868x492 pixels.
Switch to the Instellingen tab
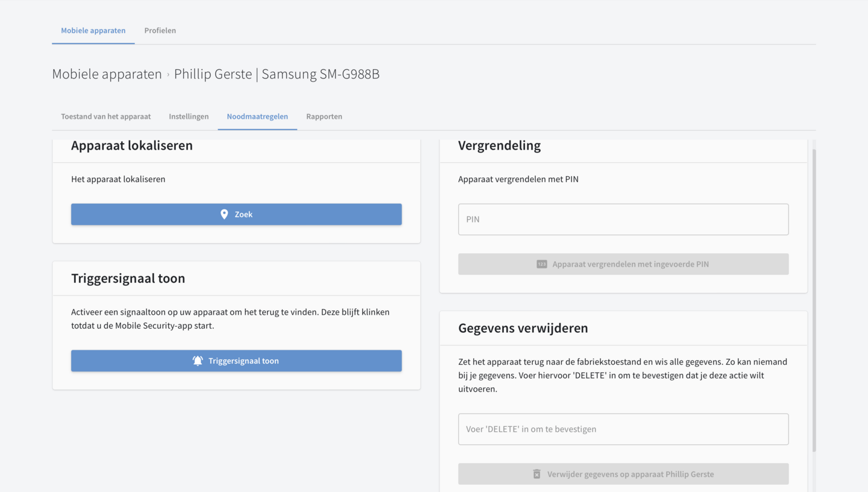pyautogui.click(x=189, y=116)
